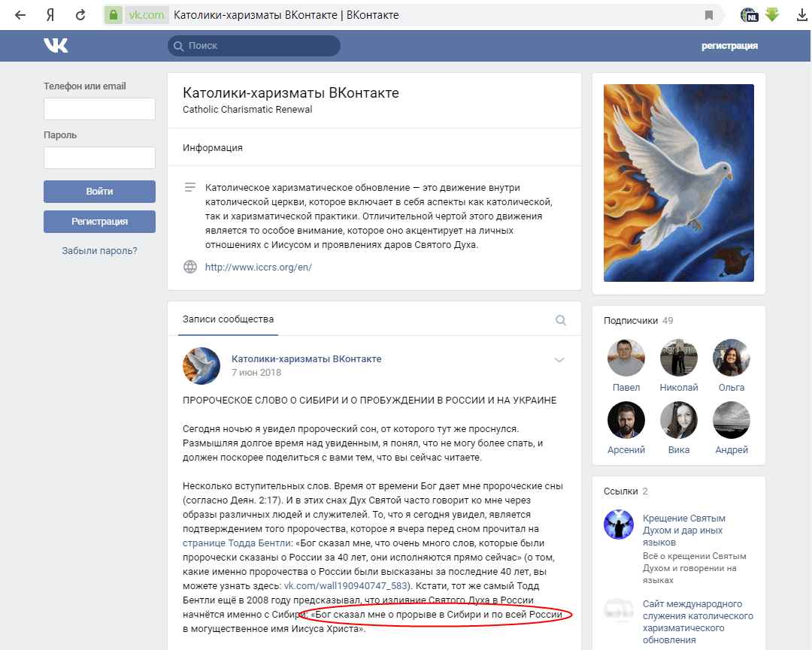This screenshot has width=812, height=650.
Task: Click the page title text in address bar
Action: tap(286, 15)
